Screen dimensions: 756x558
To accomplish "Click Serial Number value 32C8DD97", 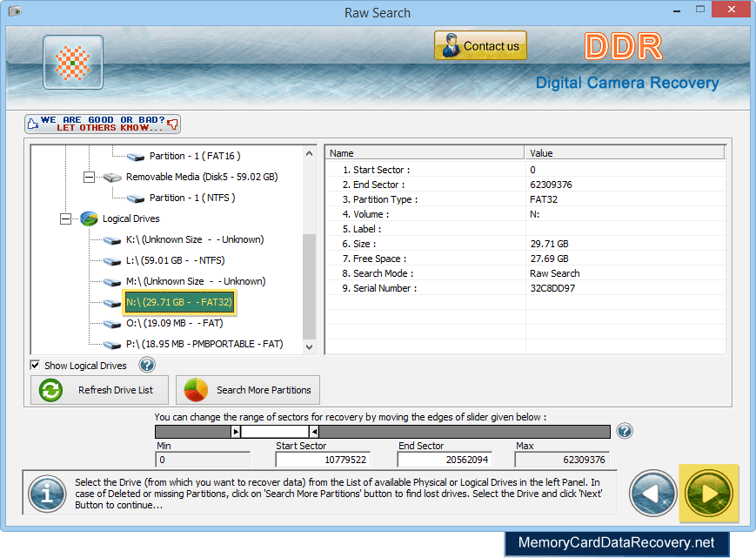I will point(552,288).
